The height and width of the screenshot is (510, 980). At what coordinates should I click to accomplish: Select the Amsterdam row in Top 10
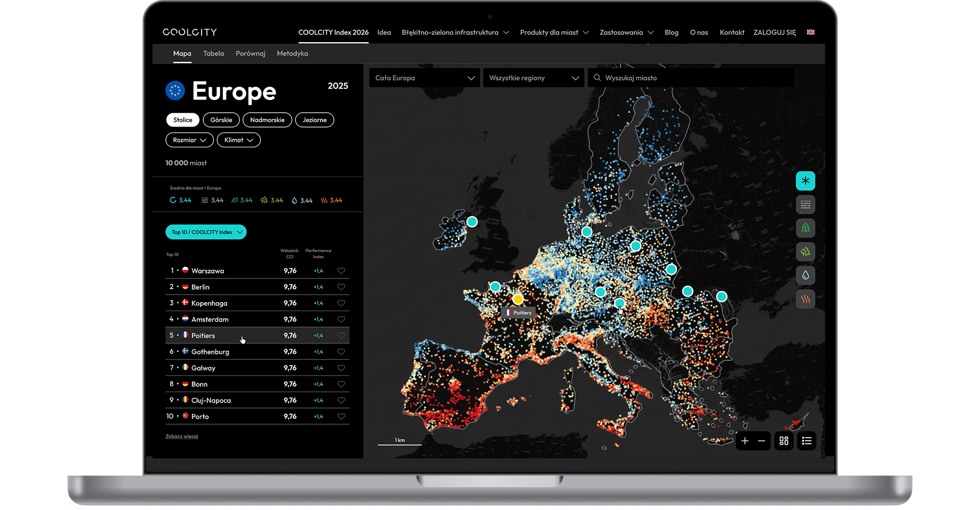click(257, 319)
